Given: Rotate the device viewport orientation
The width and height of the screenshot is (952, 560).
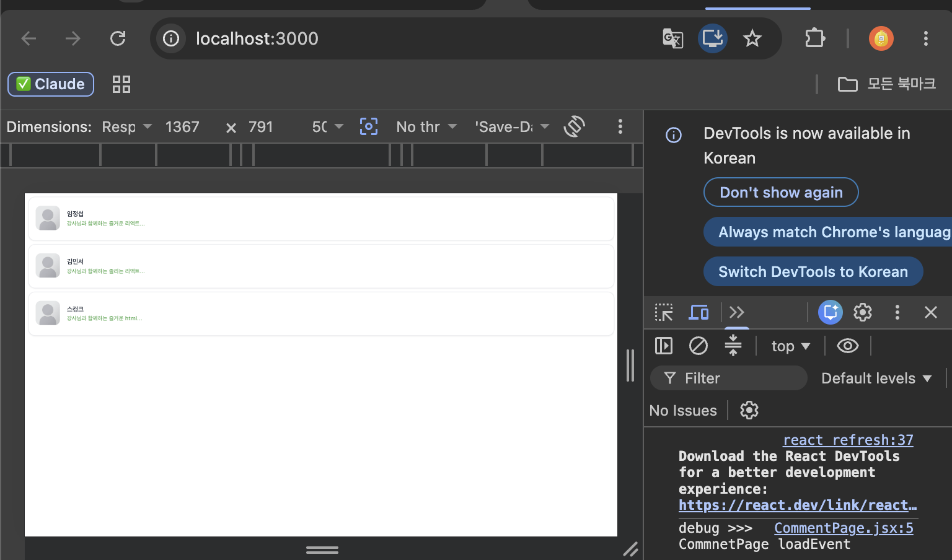Looking at the screenshot, I should (x=575, y=126).
